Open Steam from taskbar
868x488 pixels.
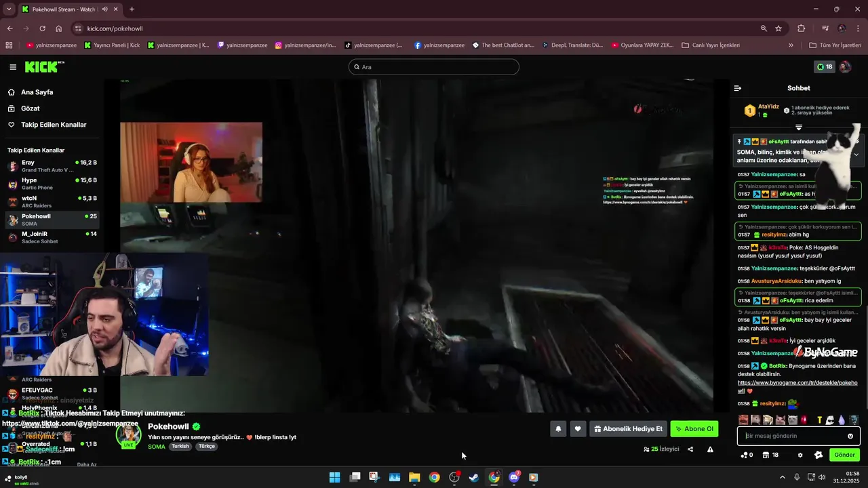click(474, 477)
